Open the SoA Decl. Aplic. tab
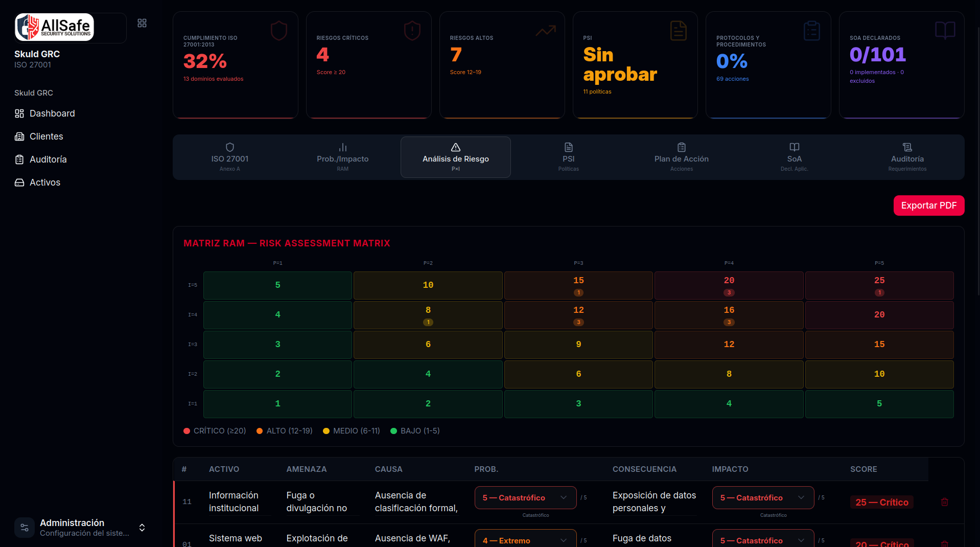Image resolution: width=980 pixels, height=547 pixels. click(x=795, y=157)
